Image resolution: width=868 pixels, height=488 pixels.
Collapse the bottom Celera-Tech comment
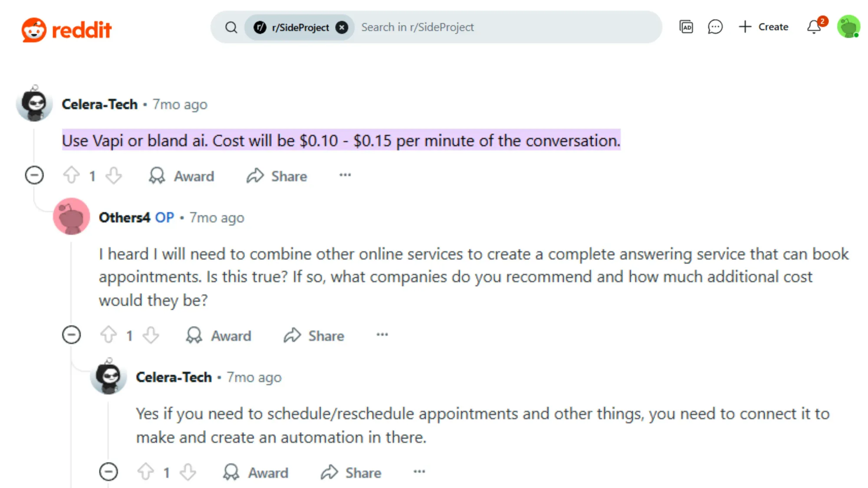[108, 472]
